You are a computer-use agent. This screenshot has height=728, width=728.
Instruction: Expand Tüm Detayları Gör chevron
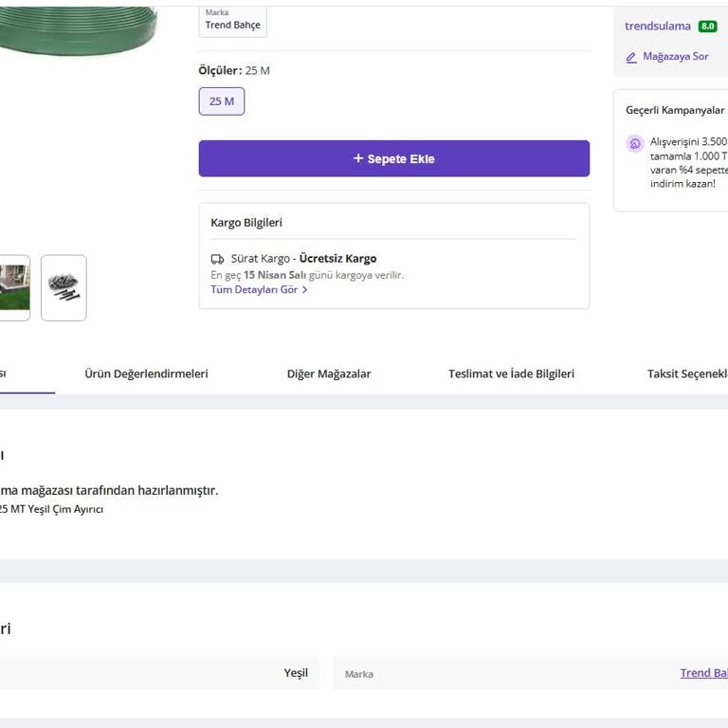304,290
